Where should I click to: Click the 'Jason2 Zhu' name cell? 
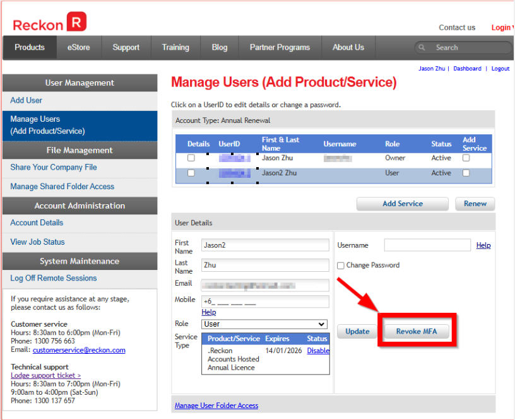pos(279,173)
